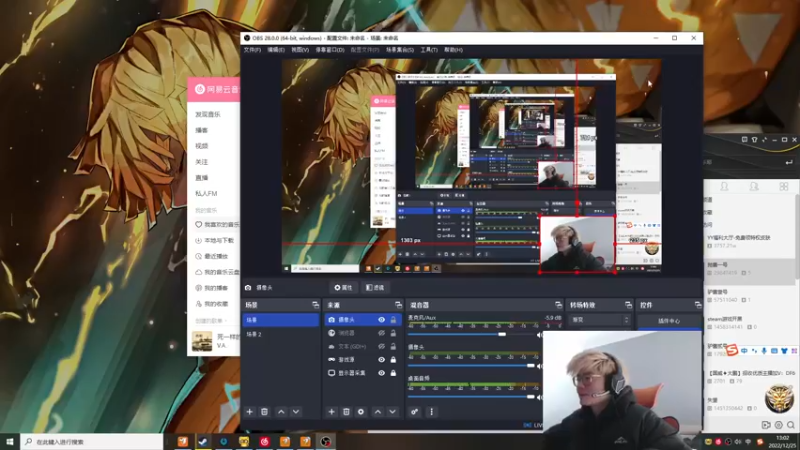Open 最近播放 in NetEase Music sidebar
The width and height of the screenshot is (800, 450).
(212, 256)
